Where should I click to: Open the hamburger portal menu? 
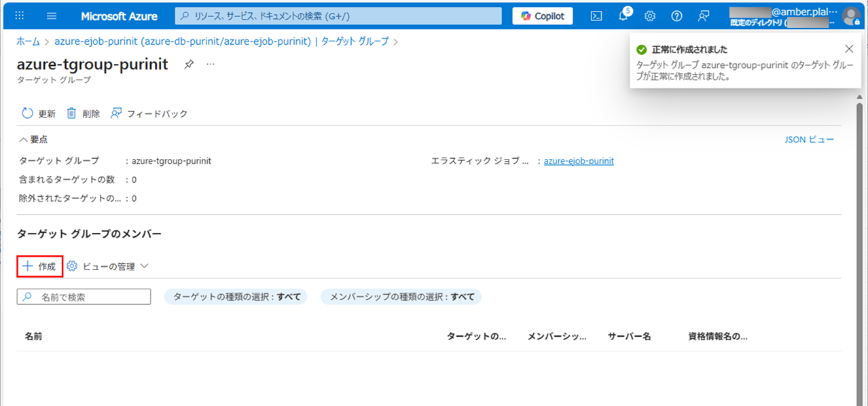52,16
